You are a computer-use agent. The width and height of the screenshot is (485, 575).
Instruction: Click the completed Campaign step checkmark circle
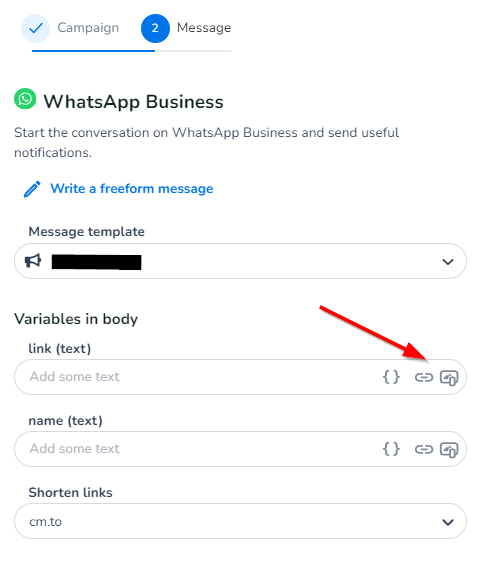pos(35,28)
